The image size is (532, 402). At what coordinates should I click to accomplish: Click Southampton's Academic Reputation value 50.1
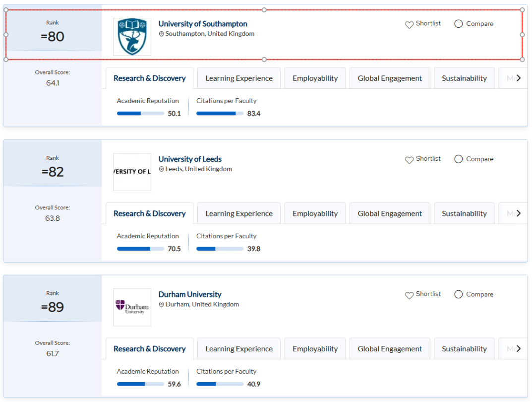[x=175, y=113]
